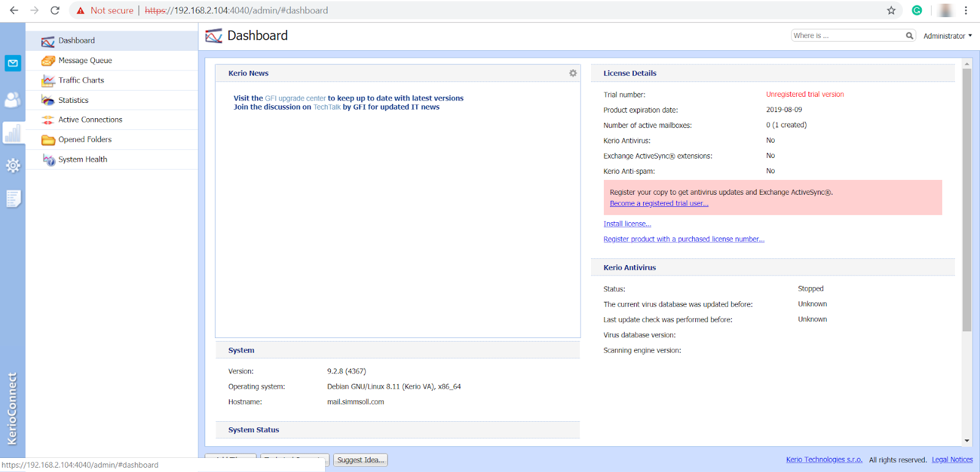This screenshot has height=472, width=980.
Task: Open Message Queue in the navigation
Action: pyautogui.click(x=85, y=61)
